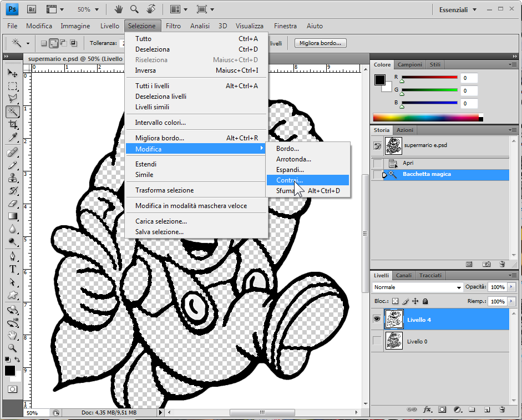This screenshot has height=420, width=522.
Task: Select the Hand tool in toolbox
Action: pyautogui.click(x=12, y=335)
